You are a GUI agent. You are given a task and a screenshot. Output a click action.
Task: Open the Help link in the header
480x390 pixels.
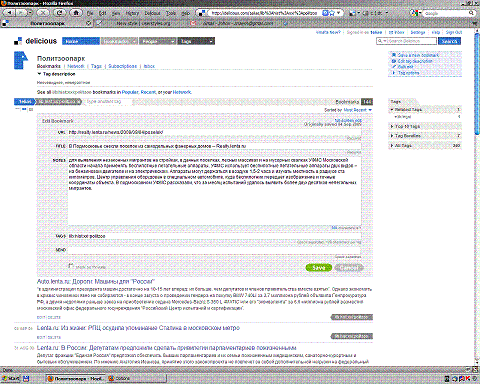pos(436,32)
